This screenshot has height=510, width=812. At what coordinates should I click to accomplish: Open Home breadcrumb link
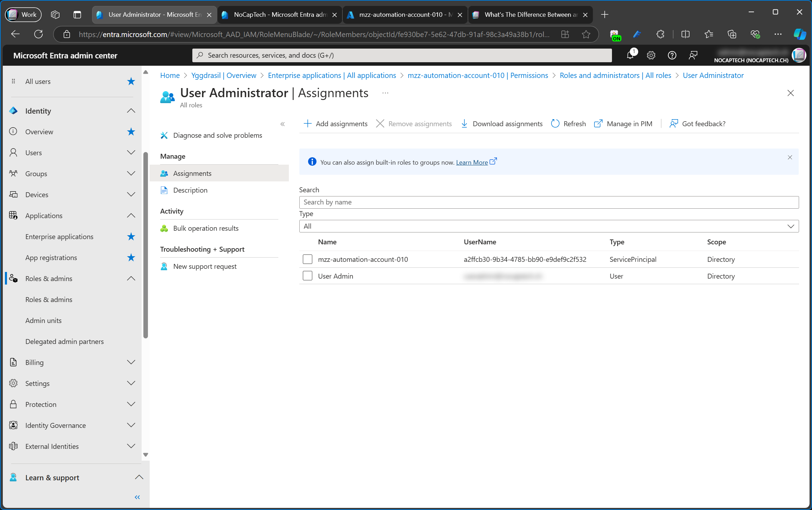(x=170, y=76)
